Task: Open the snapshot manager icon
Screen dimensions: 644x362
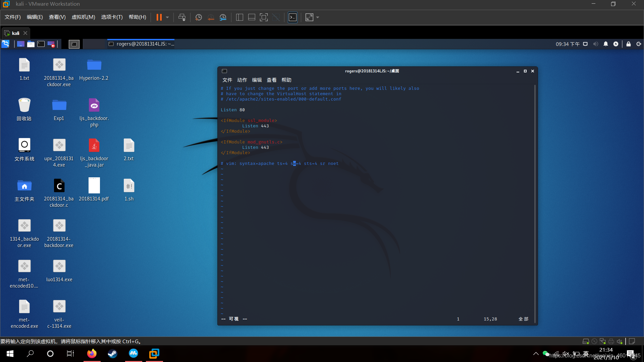Action: click(223, 17)
